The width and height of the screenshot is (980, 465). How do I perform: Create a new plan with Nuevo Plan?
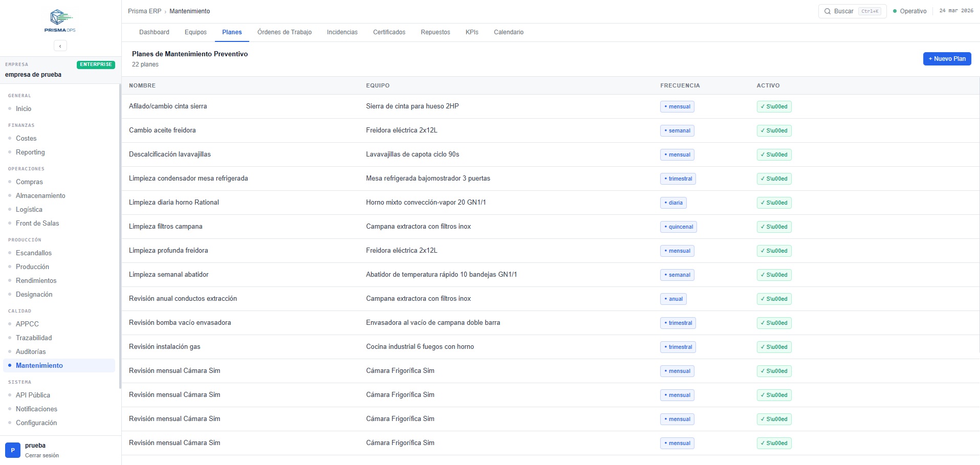[947, 59]
